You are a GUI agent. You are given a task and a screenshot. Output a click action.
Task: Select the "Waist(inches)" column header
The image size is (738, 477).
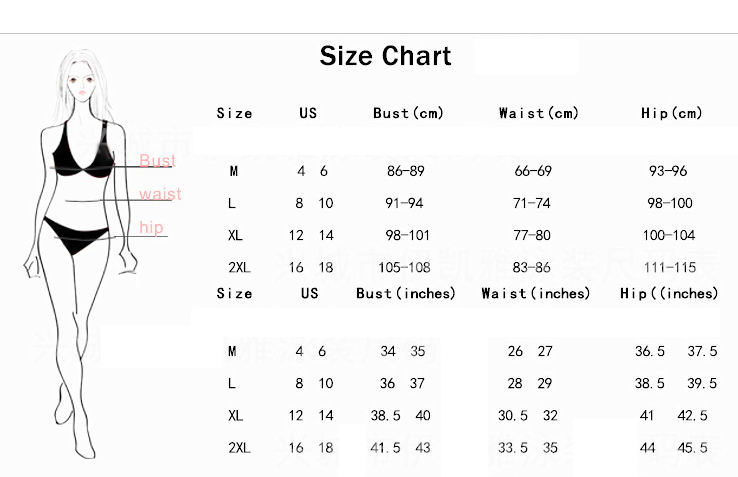click(x=536, y=294)
